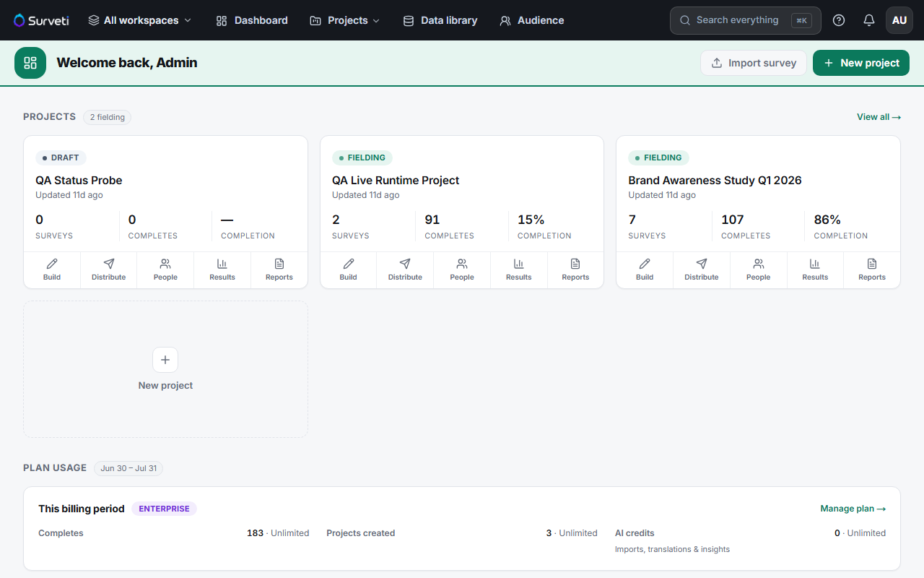924x578 pixels.
Task: Open the QA Status Probe project title
Action: coord(79,181)
